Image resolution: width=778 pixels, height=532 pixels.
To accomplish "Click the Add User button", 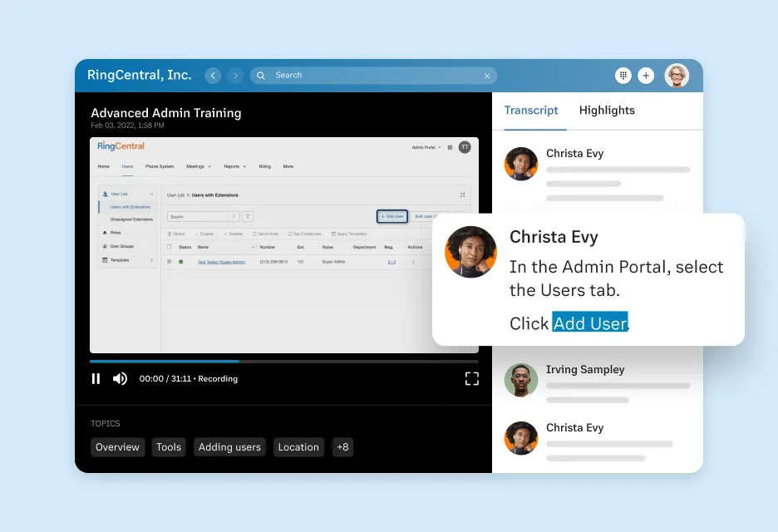I will pyautogui.click(x=391, y=216).
